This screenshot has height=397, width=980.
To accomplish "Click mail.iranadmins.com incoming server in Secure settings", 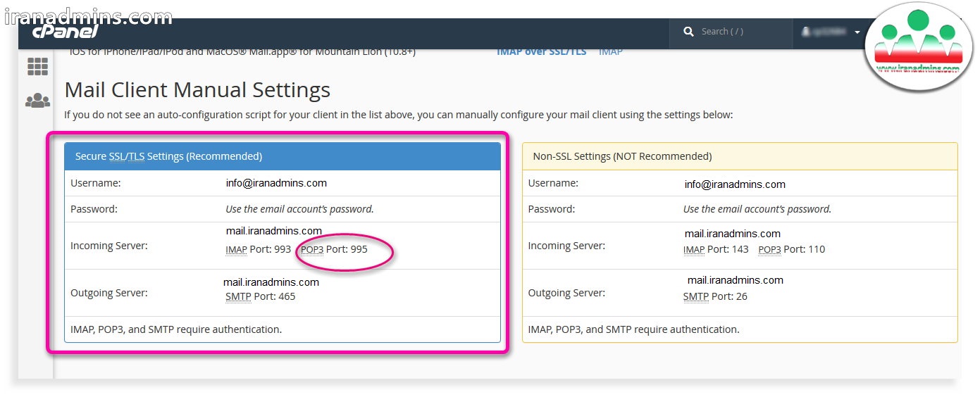I will click(x=274, y=231).
